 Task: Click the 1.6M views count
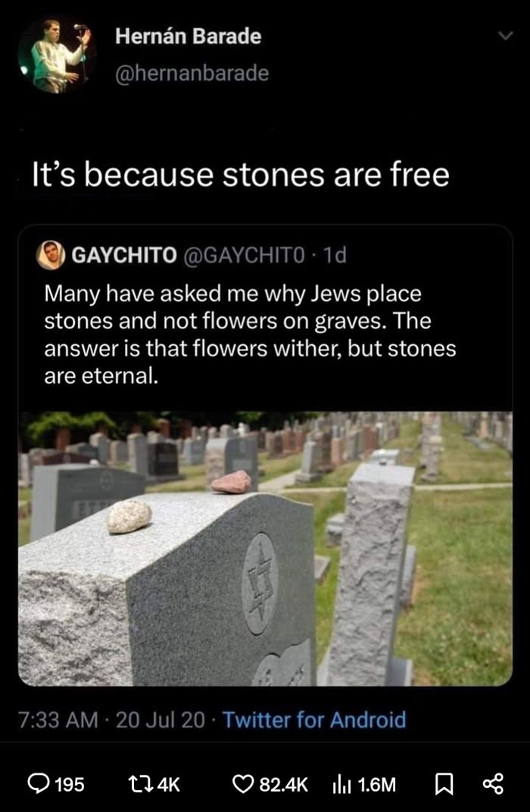click(x=376, y=785)
